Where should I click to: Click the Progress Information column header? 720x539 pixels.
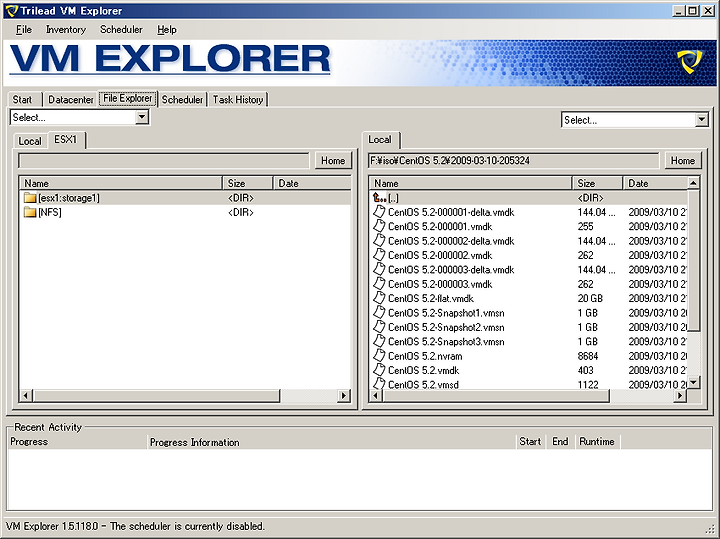click(331, 442)
